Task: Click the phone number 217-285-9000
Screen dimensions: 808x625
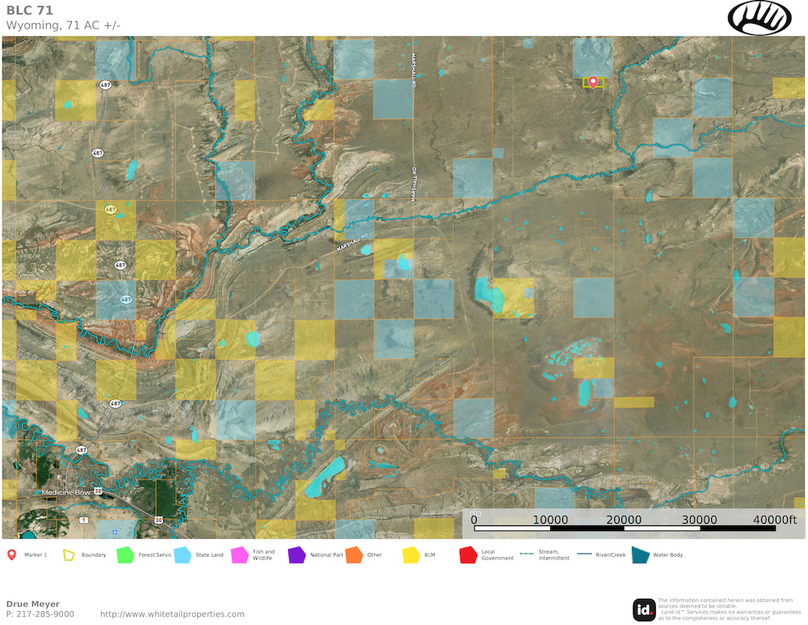Action: [x=46, y=614]
